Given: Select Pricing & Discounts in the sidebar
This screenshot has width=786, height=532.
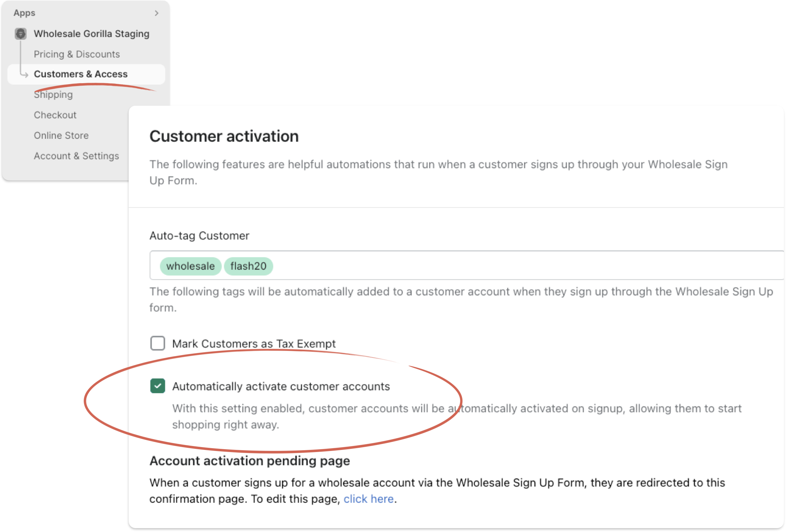Looking at the screenshot, I should (x=77, y=54).
